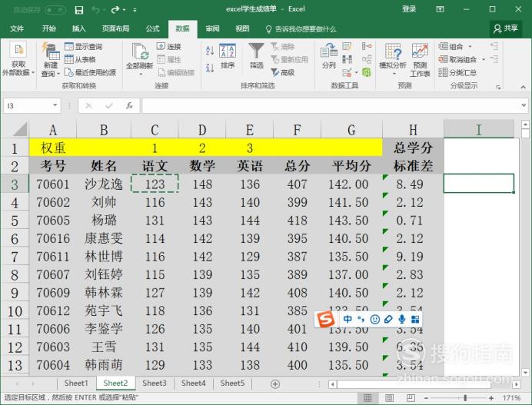Click the Undo arrow icon
This screenshot has width=532, height=405.
[x=95, y=10]
